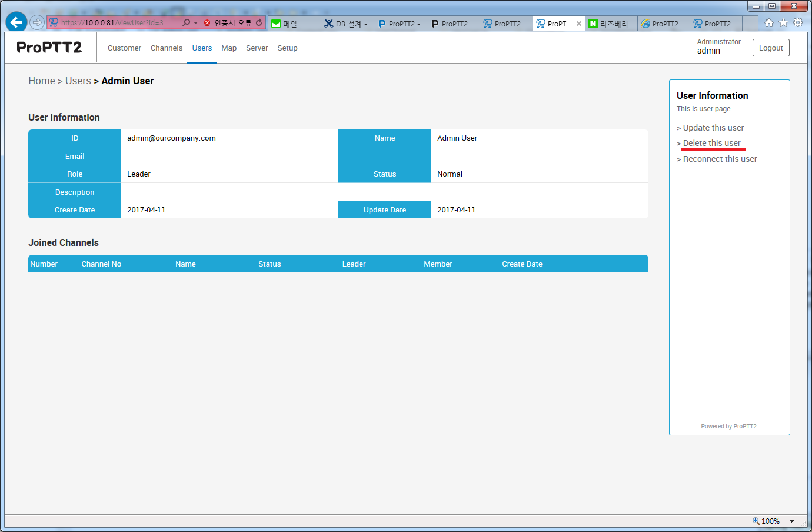This screenshot has height=532, width=812.
Task: Click the browser back arrow button
Action: pyautogui.click(x=16, y=22)
